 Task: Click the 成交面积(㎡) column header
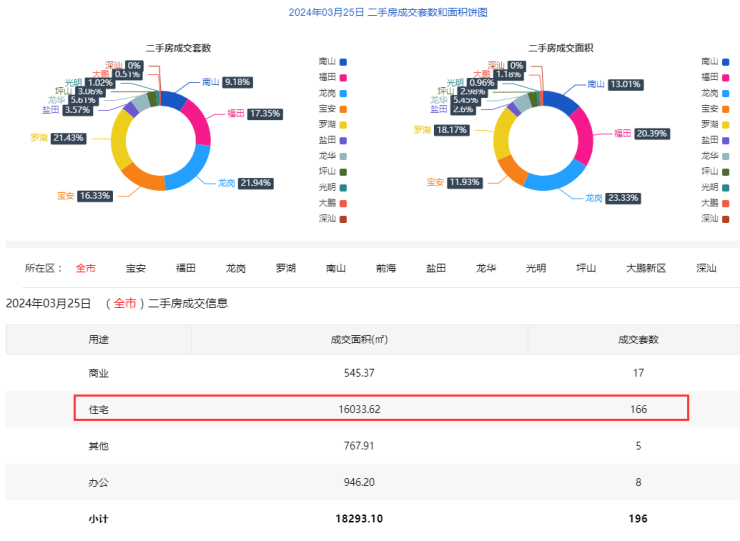pyautogui.click(x=359, y=339)
